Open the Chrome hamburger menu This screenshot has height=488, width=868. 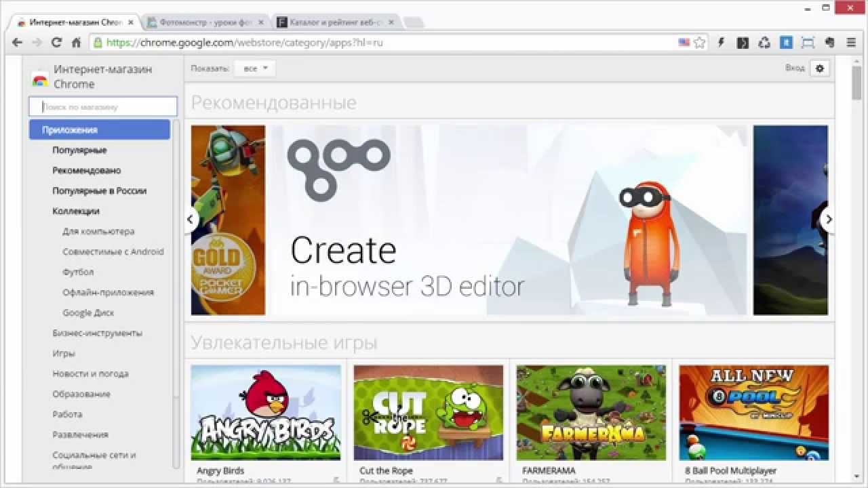[x=851, y=42]
